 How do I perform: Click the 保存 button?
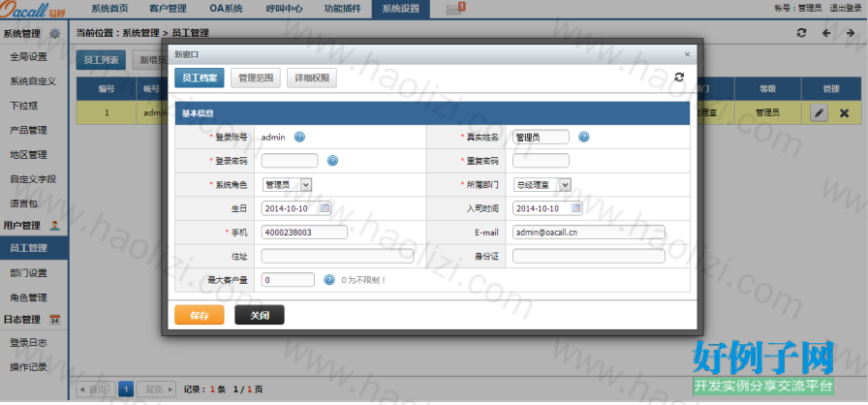pyautogui.click(x=200, y=315)
